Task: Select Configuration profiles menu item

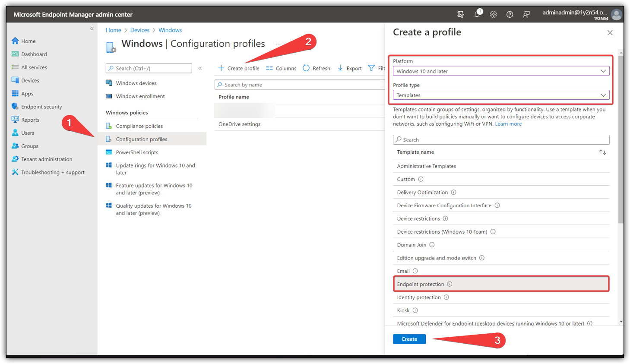Action: click(x=141, y=139)
